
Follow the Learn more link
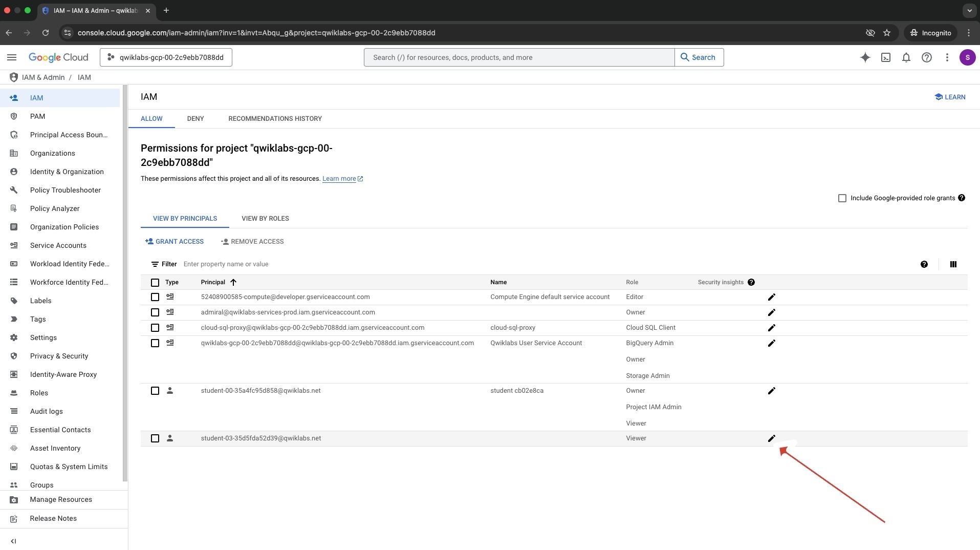(x=342, y=179)
